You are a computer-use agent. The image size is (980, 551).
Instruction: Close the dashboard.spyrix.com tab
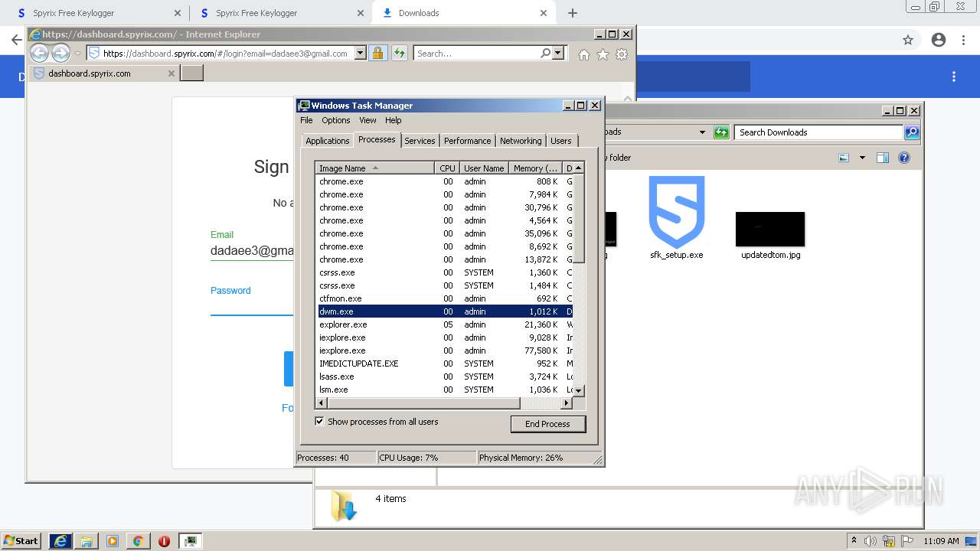tap(171, 73)
